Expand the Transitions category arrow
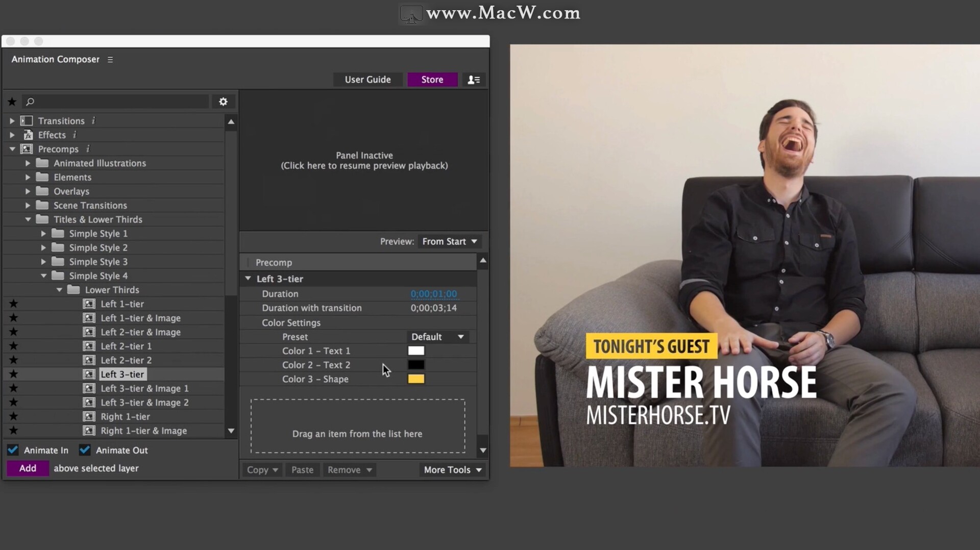The height and width of the screenshot is (550, 980). [12, 121]
